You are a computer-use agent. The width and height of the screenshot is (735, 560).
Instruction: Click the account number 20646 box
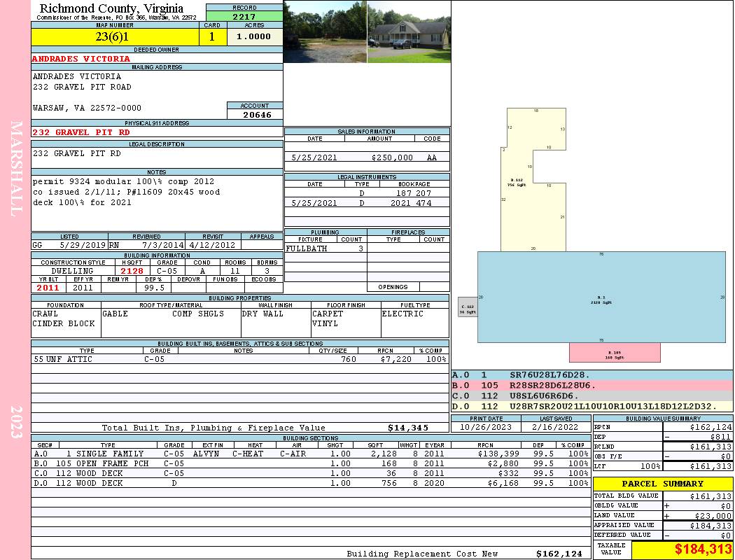(255, 115)
